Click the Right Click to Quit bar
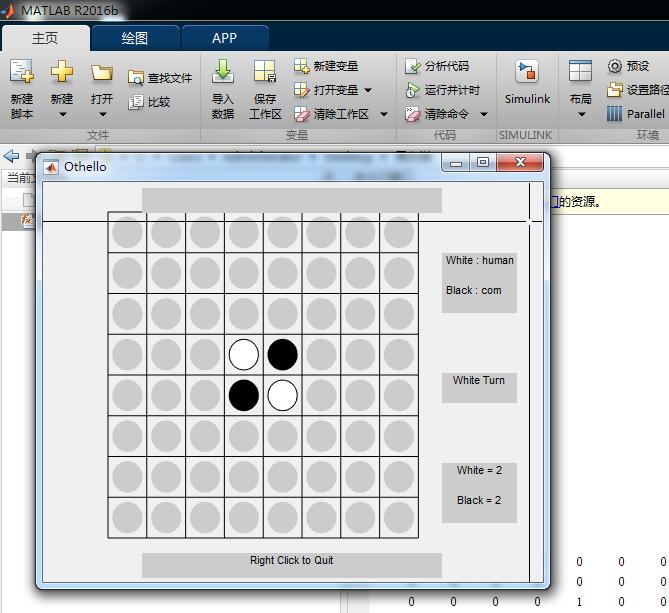The image size is (669, 613). click(x=291, y=565)
